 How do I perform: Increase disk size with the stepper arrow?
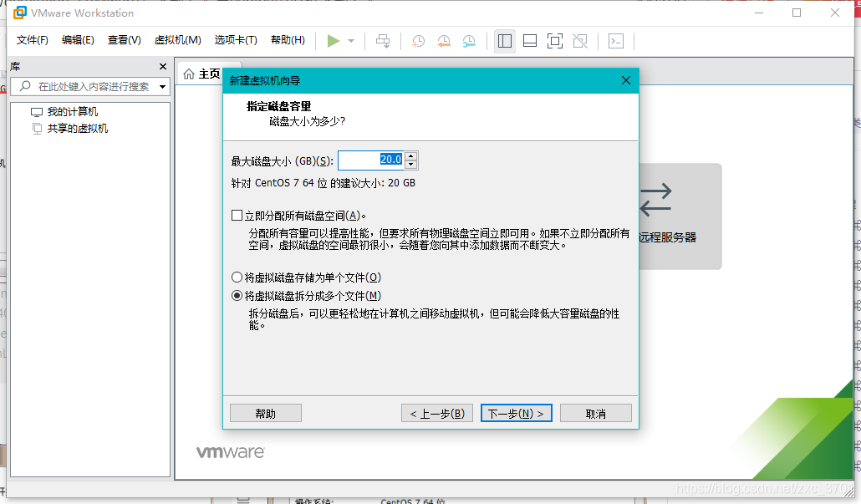point(409,156)
